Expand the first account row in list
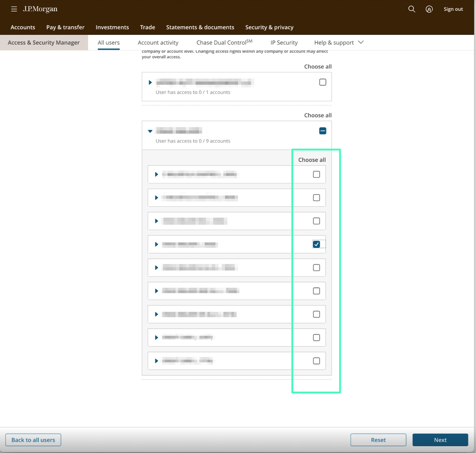476x453 pixels. 156,174
